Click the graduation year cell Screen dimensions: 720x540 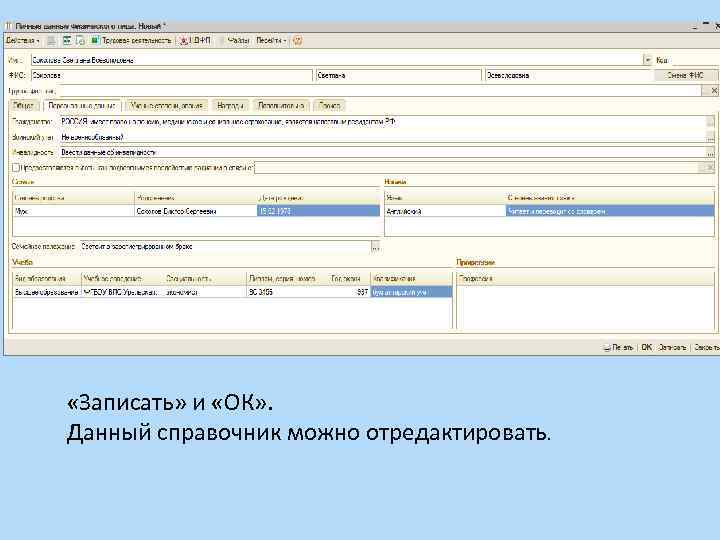point(349,292)
